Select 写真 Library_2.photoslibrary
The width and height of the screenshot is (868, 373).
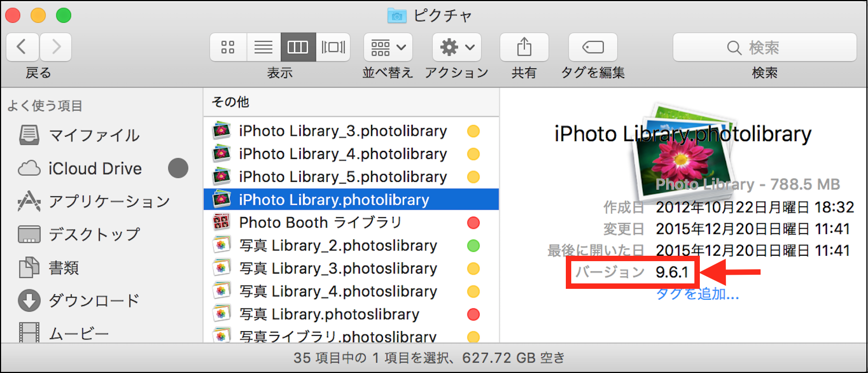[x=351, y=245]
